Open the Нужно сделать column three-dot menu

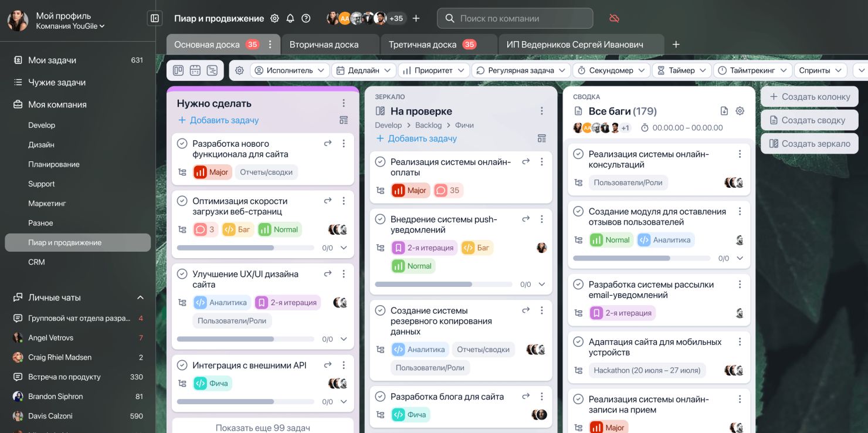(344, 103)
